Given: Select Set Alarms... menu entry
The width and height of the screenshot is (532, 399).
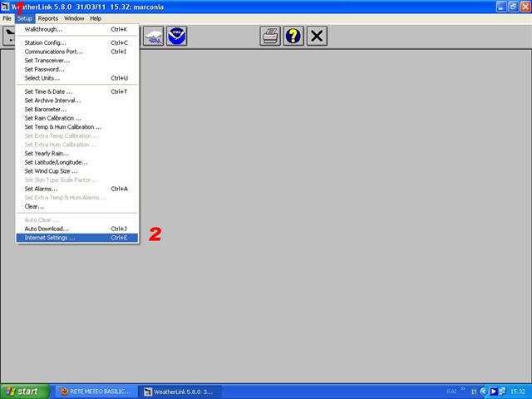Looking at the screenshot, I should [x=77, y=189].
